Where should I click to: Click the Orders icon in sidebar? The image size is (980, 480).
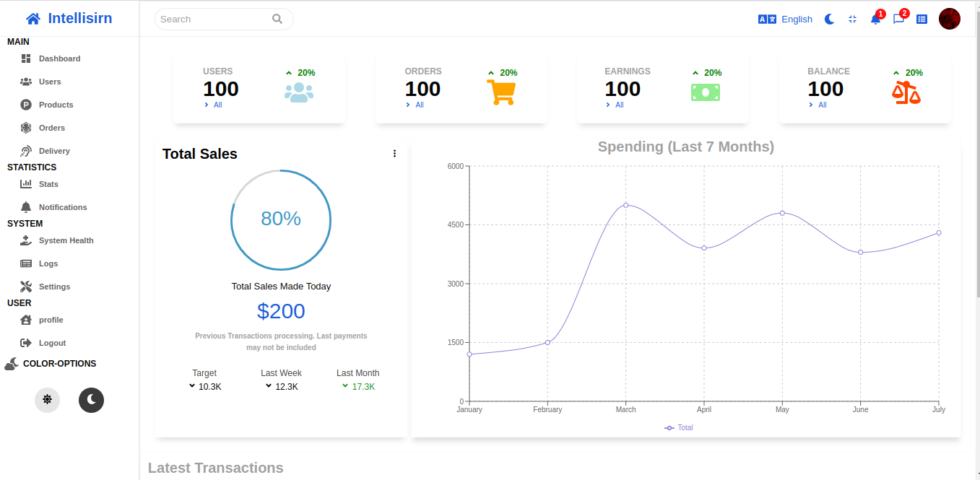tap(26, 128)
